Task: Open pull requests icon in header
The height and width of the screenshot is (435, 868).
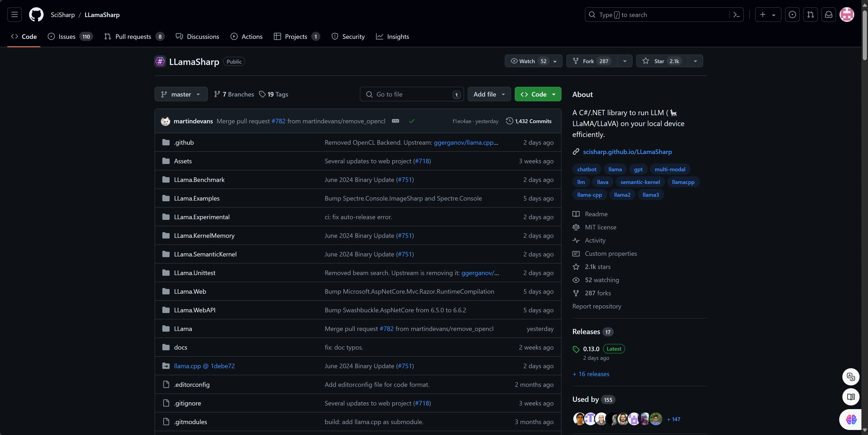Action: click(810, 15)
